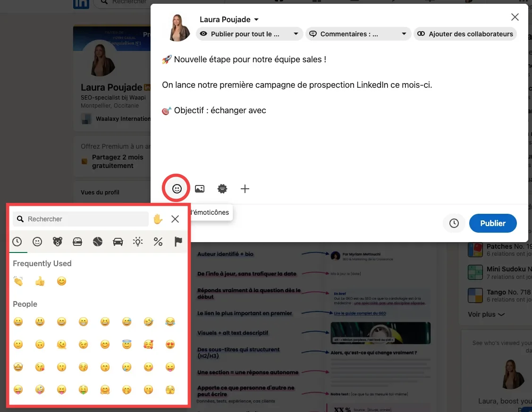The image size is (532, 412).
Task: Click the blue Publier button
Action: [x=493, y=223]
